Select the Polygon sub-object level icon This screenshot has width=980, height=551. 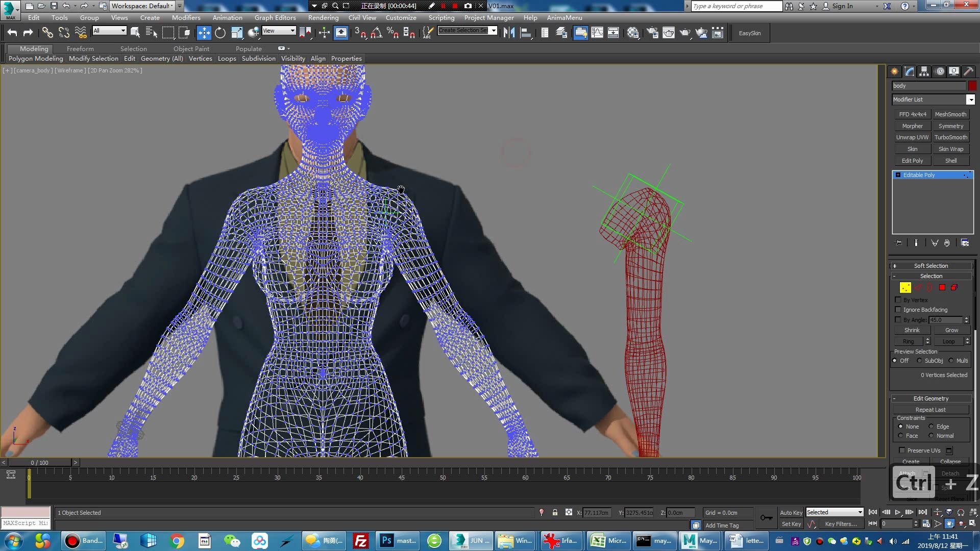pos(942,288)
